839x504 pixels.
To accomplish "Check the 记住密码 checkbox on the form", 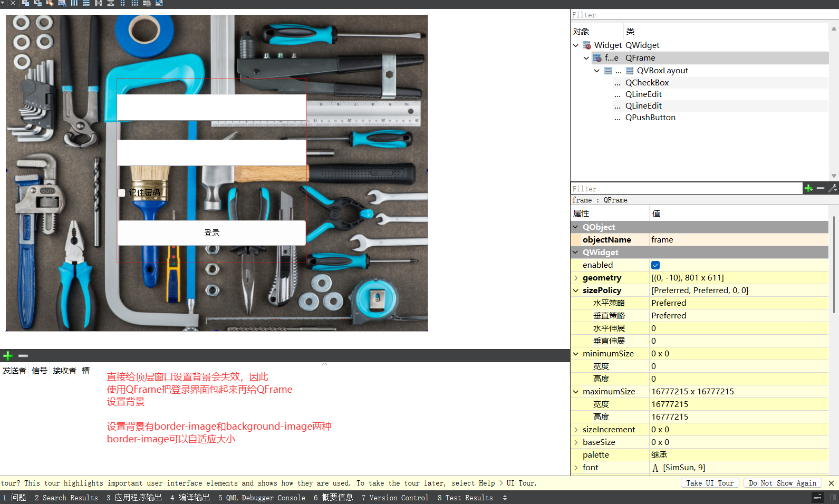I will point(121,193).
